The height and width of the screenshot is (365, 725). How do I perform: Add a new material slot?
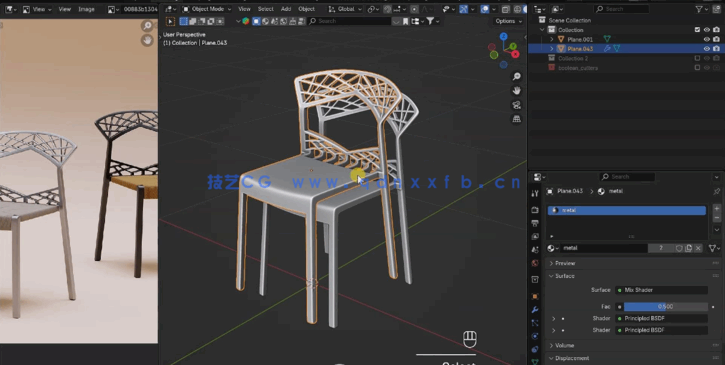tap(717, 208)
